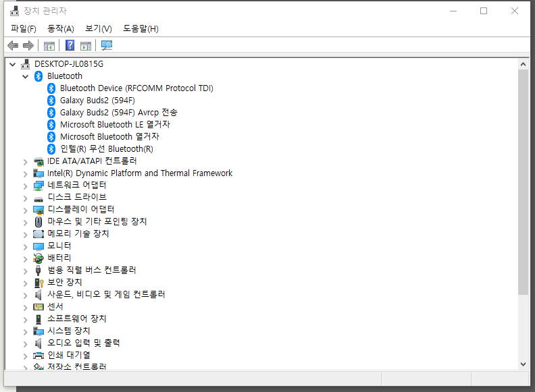Select Bluetooth Device (RFCOMM Protocol TDI)
This screenshot has width=535, height=392.
[136, 88]
